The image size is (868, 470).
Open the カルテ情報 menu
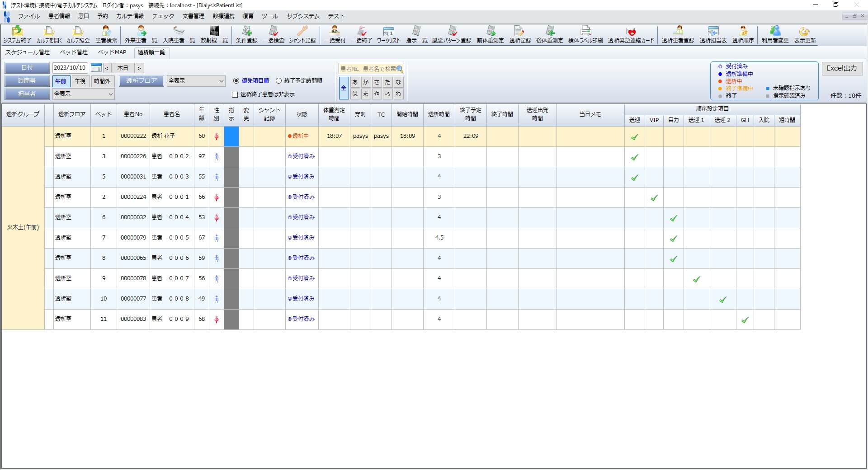pos(130,16)
